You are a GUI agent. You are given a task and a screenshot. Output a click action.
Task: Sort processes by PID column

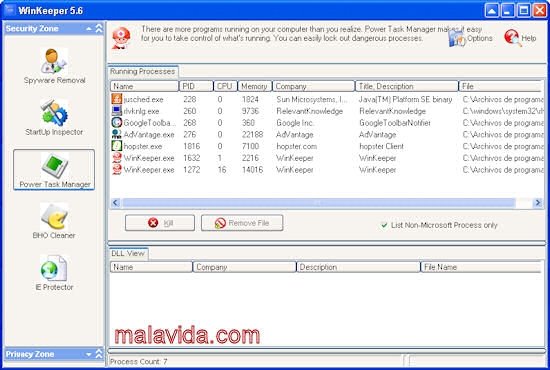[x=196, y=86]
